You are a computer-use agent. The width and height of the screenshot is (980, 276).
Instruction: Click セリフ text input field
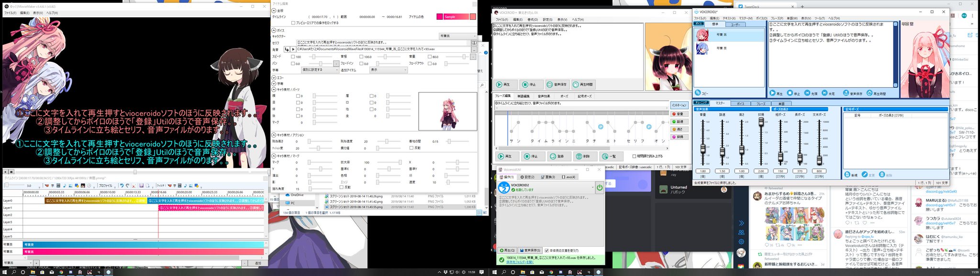pos(383,43)
